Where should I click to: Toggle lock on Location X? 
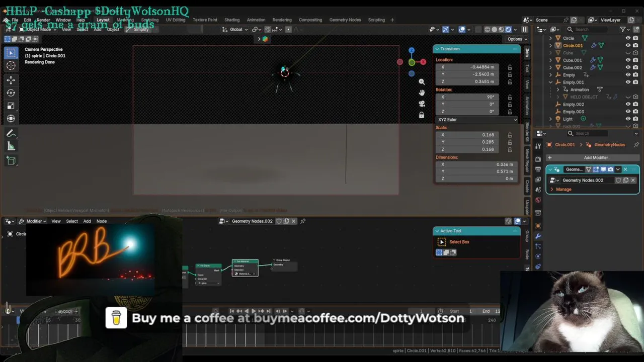tap(510, 67)
